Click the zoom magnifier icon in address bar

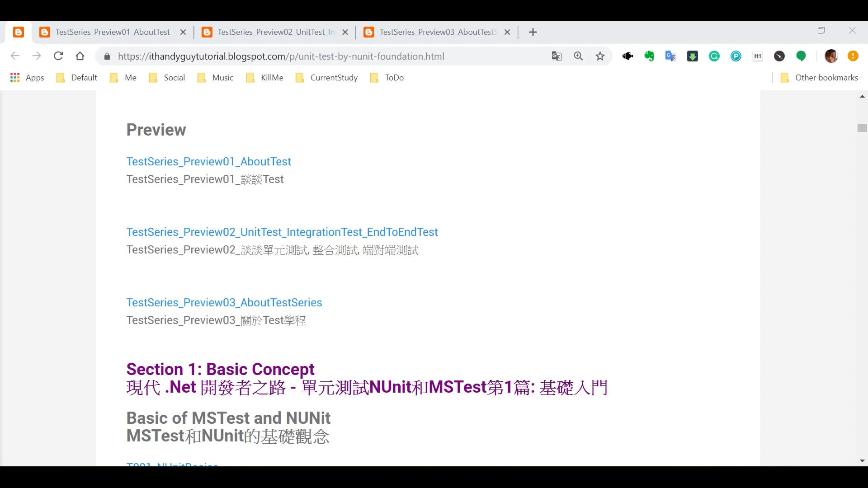[x=578, y=56]
